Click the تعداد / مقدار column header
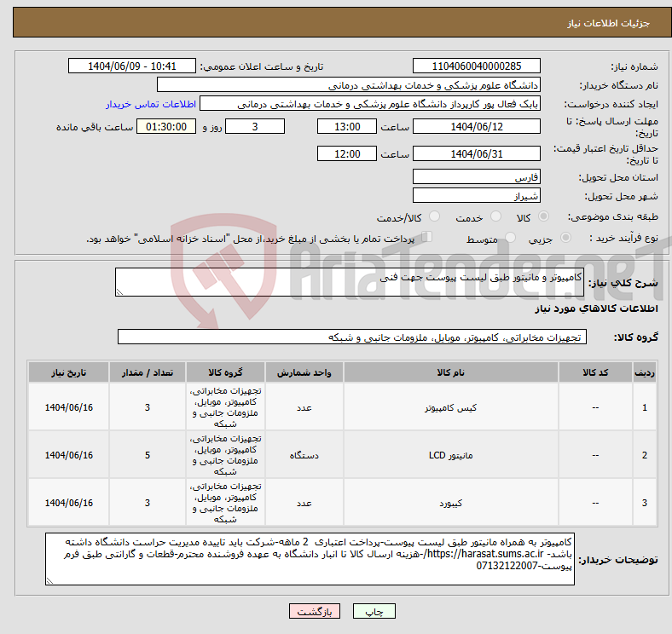Screen dimensions: 672x634 click(147, 372)
